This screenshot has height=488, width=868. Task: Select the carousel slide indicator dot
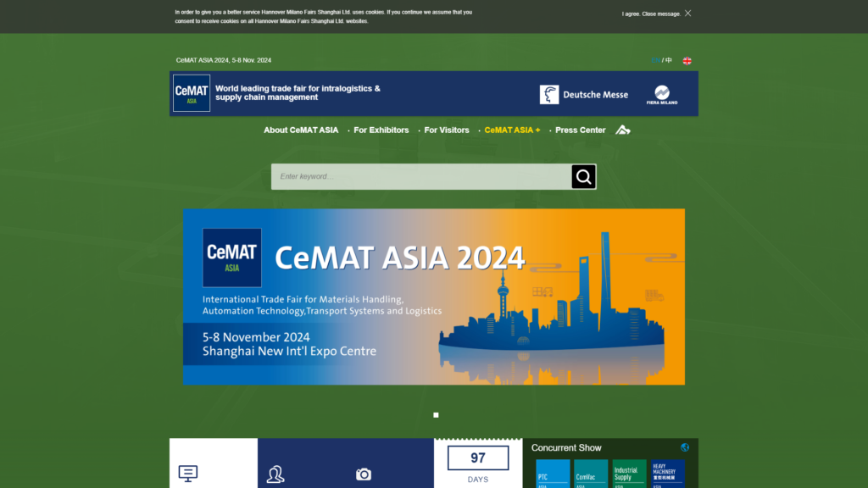(x=436, y=415)
